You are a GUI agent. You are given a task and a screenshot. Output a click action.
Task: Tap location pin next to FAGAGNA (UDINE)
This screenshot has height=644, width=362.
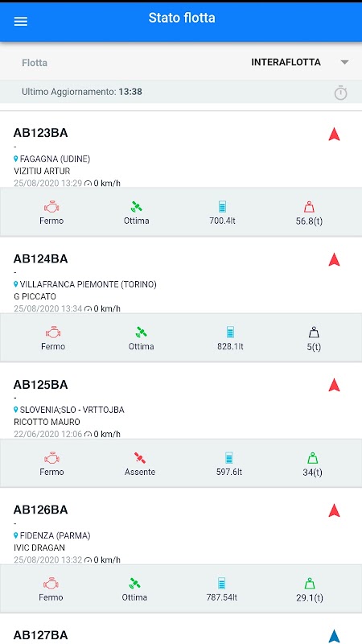coord(16,159)
